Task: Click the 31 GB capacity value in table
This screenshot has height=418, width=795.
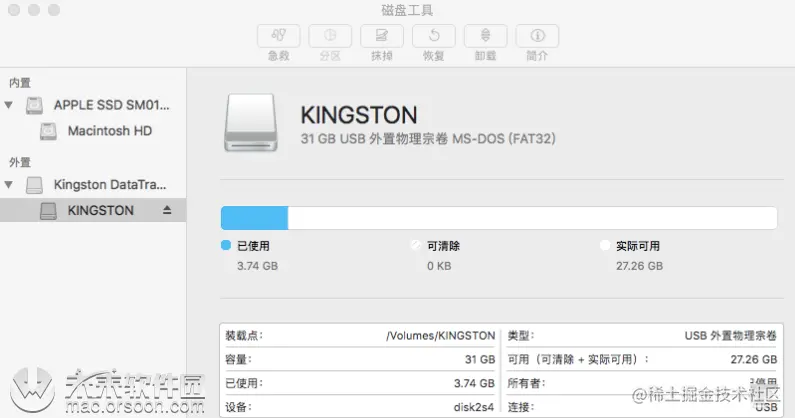Action: click(480, 360)
